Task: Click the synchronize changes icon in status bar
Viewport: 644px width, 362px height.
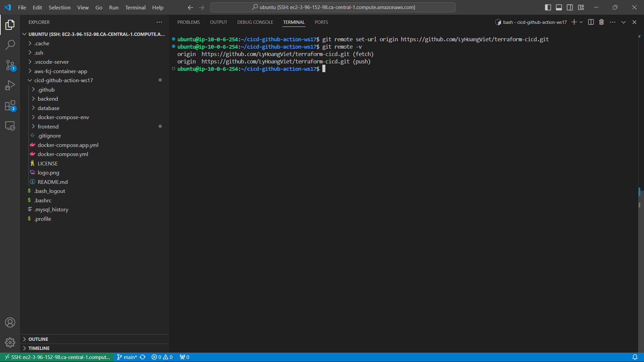Action: coord(143,357)
